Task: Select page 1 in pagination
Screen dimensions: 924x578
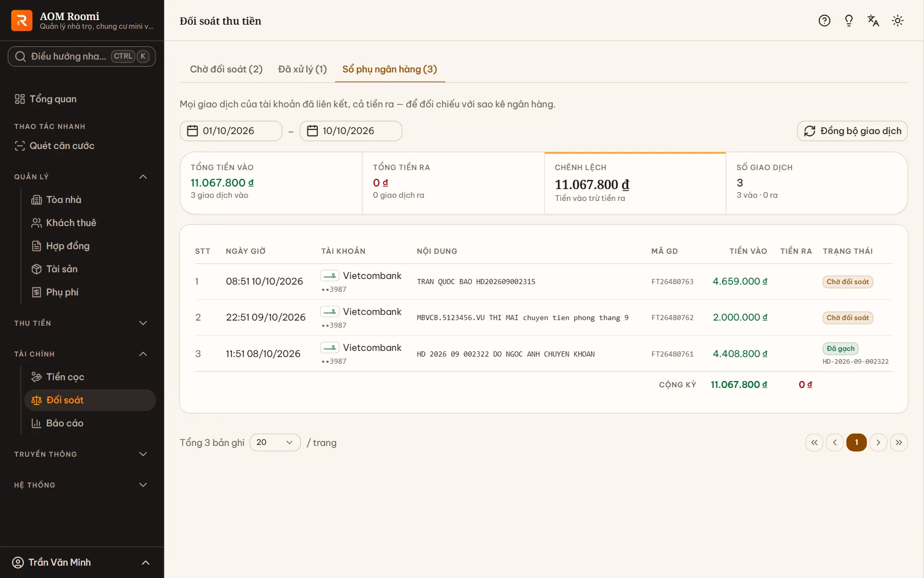Action: [x=856, y=442]
